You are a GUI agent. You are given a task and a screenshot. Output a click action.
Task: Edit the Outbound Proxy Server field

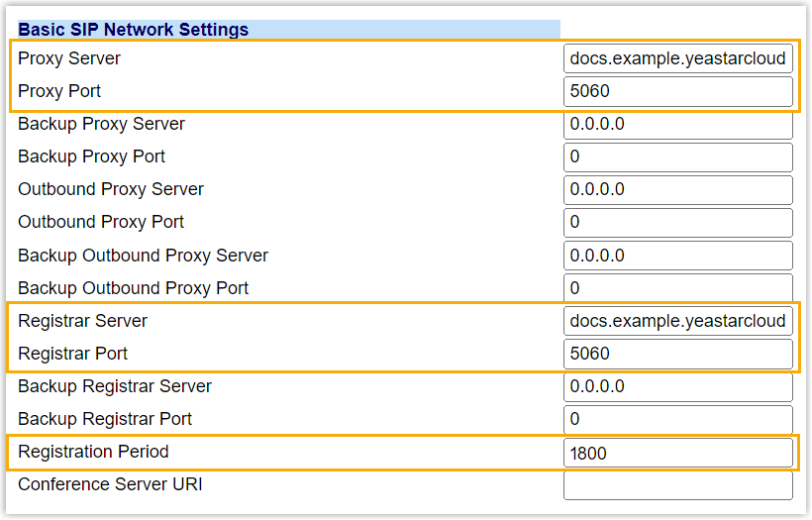(678, 190)
